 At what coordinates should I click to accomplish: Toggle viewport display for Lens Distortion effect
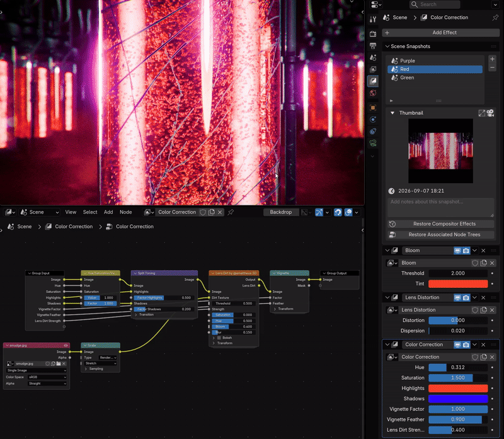coord(457,297)
